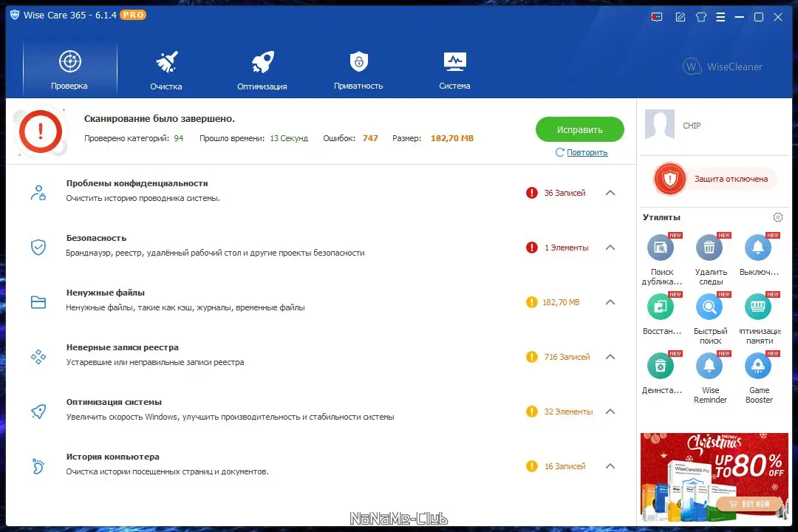Open the feedback message icon in title bar
798x532 pixels.
(657, 17)
